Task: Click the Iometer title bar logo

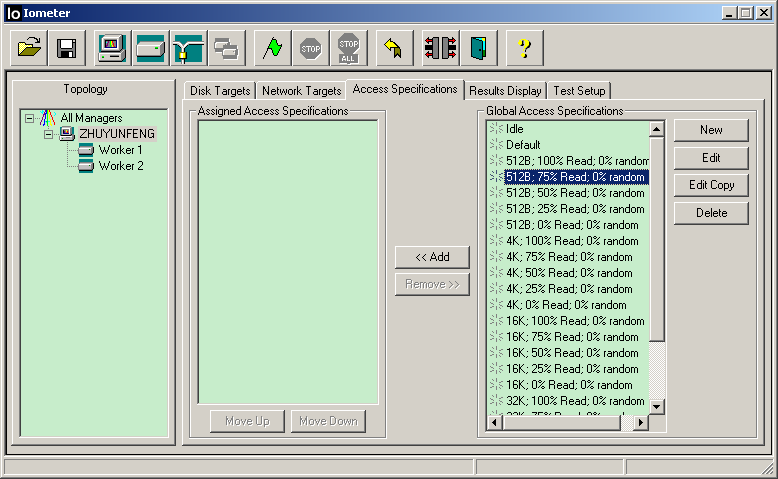Action: [x=13, y=13]
